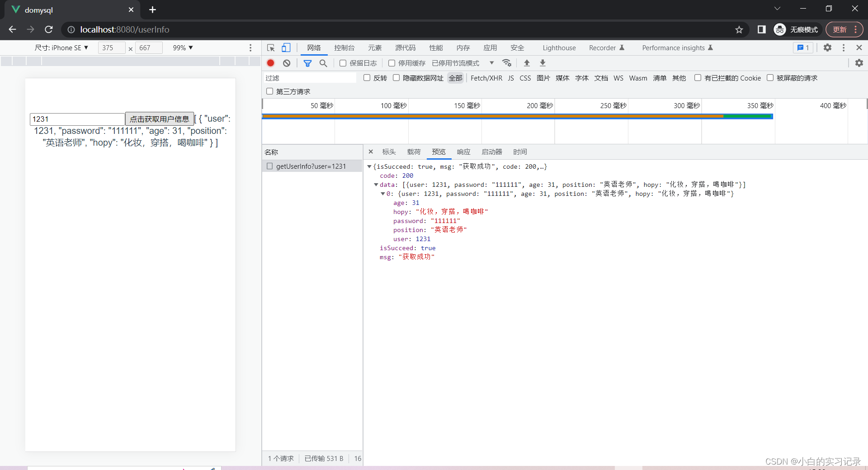868x470 pixels.
Task: Bookmark this page with star icon
Action: (739, 29)
